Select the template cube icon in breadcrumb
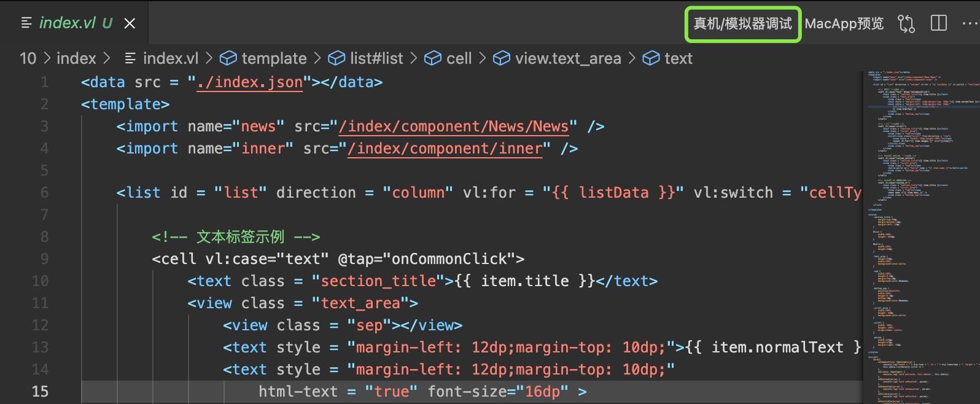Screen dimensions: 980x404 [x=228, y=58]
